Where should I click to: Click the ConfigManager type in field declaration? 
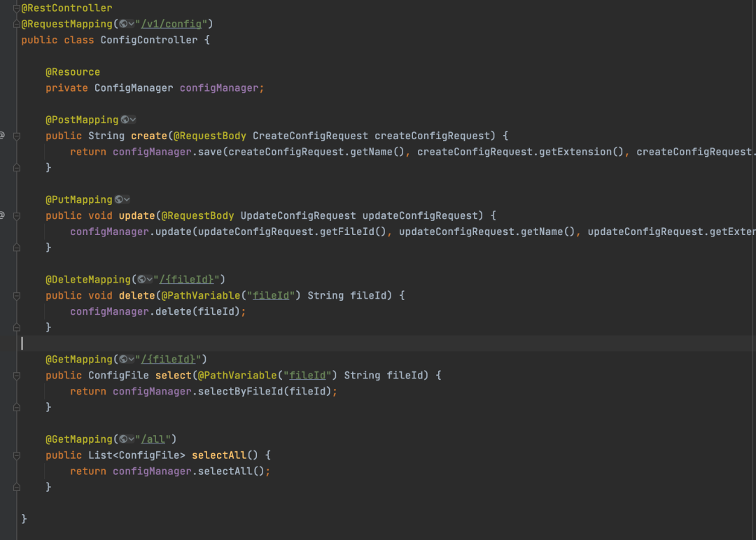tap(134, 88)
